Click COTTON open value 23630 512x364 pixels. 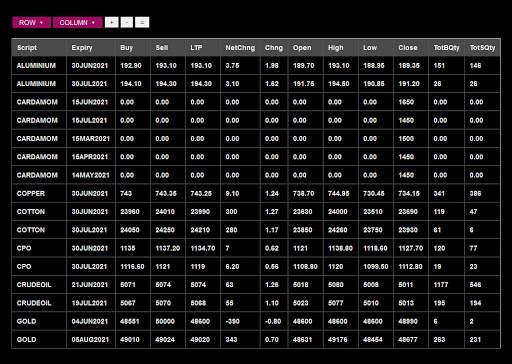pos(303,212)
